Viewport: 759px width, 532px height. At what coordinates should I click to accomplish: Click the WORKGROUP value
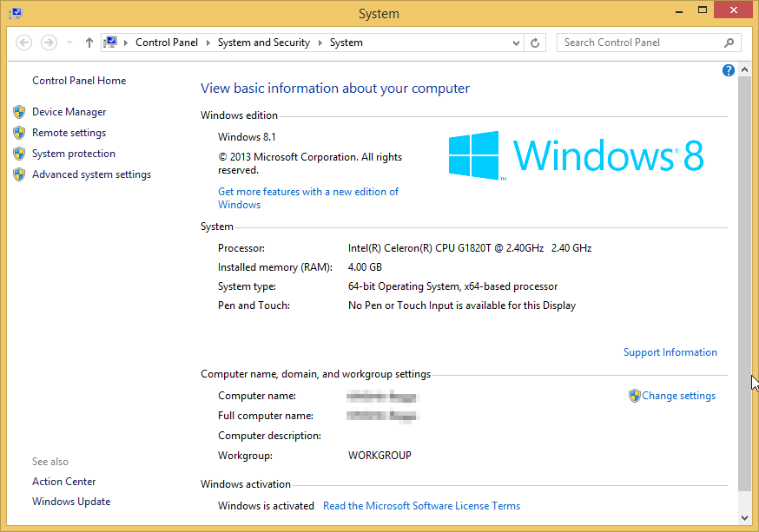coord(379,456)
